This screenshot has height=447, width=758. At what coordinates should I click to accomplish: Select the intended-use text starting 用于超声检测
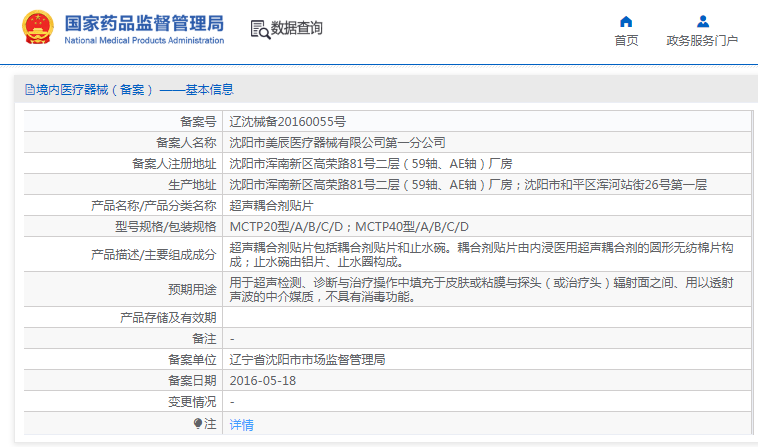tap(481, 289)
